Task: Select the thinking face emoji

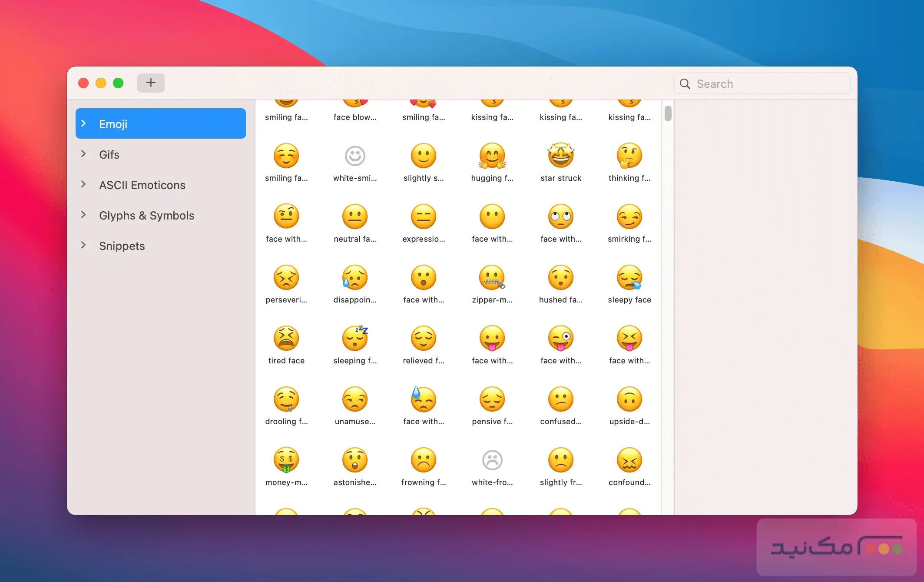Action: [629, 156]
